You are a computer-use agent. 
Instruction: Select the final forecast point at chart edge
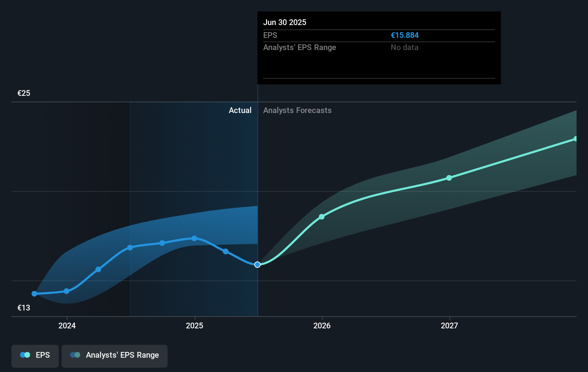[575, 138]
